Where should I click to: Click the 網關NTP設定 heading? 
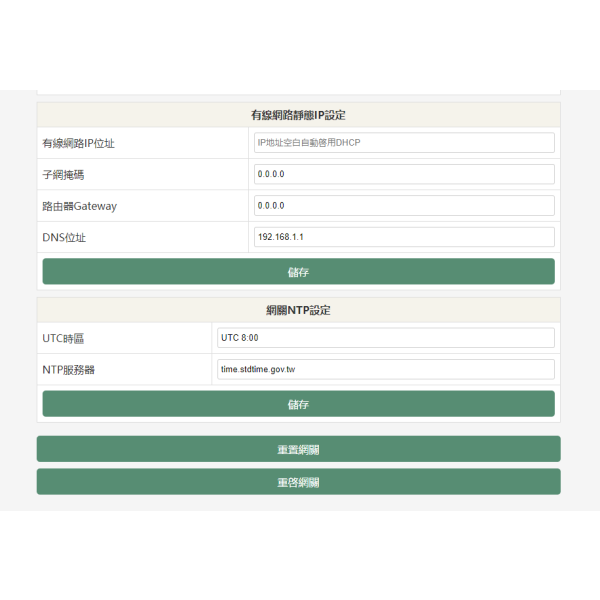point(298,310)
